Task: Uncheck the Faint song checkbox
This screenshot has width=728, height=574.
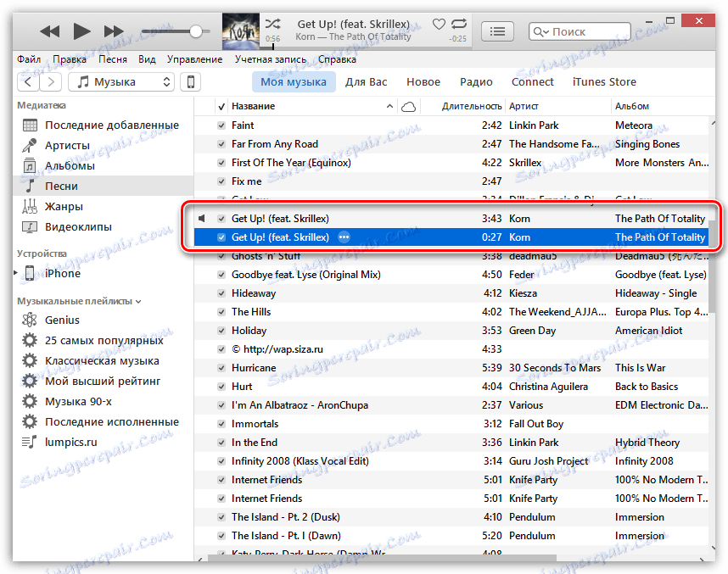Action: (221, 125)
